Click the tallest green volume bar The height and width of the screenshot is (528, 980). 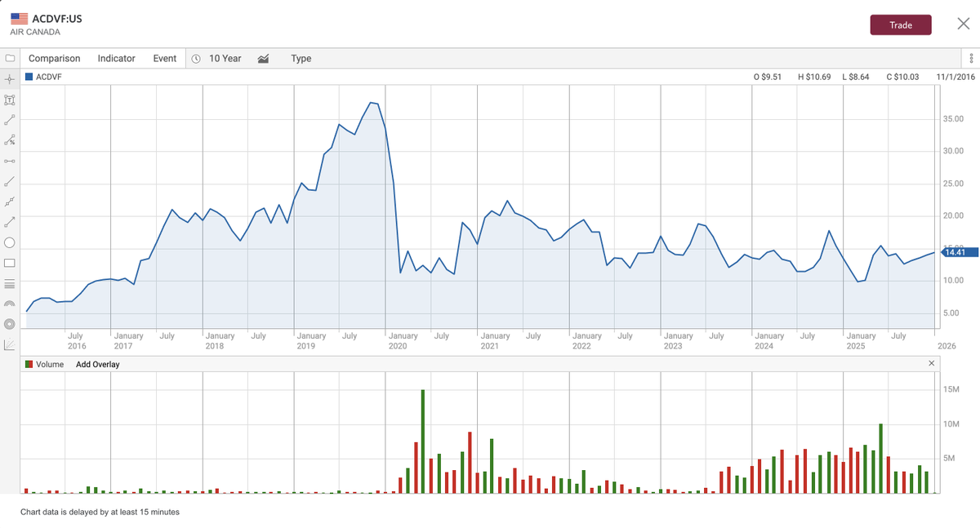click(423, 441)
